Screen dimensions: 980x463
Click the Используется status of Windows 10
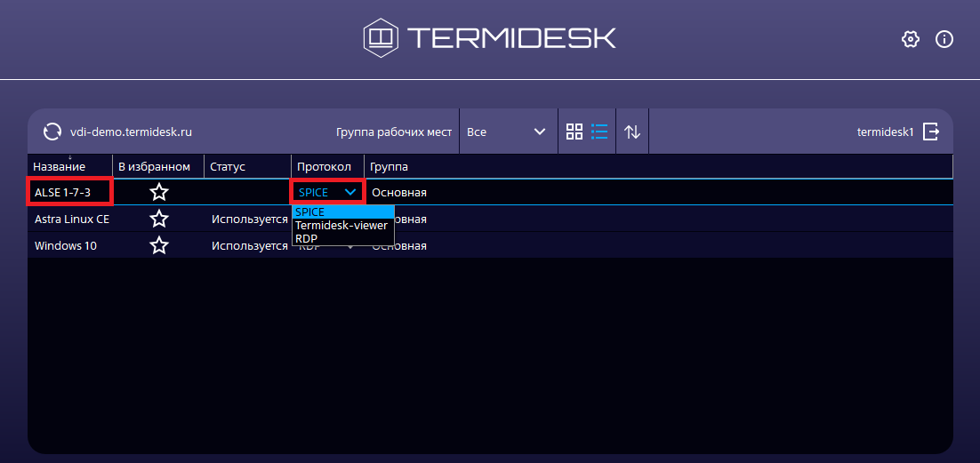tap(249, 246)
